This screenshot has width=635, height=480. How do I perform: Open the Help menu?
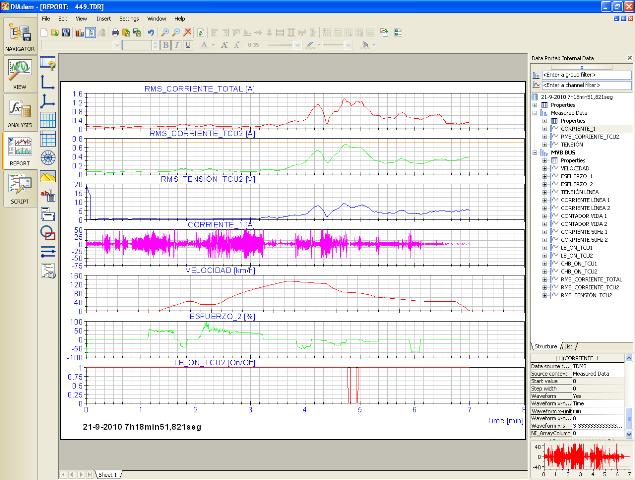pyautogui.click(x=179, y=19)
